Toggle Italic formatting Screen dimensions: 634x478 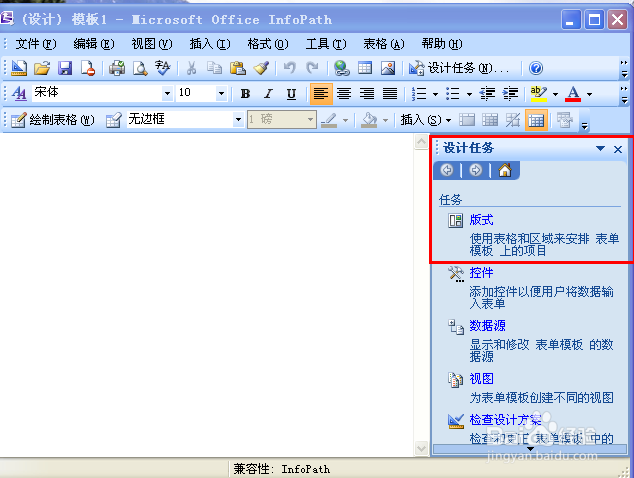[x=268, y=94]
